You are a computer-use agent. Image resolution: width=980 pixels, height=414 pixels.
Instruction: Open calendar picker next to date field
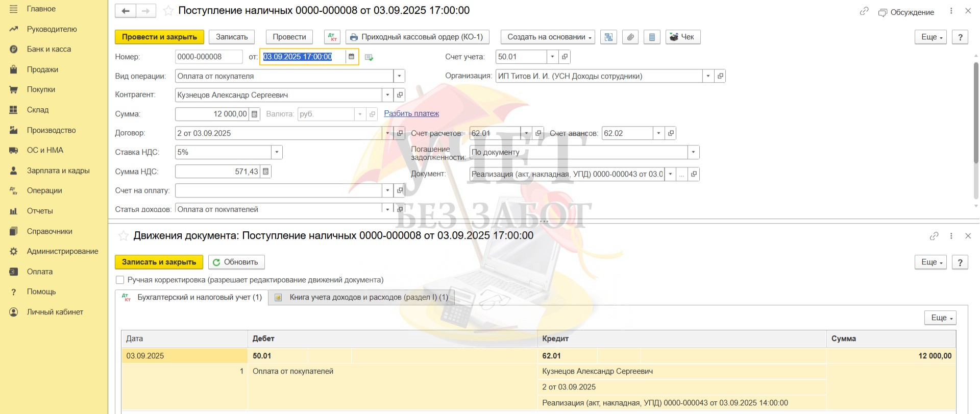click(351, 57)
